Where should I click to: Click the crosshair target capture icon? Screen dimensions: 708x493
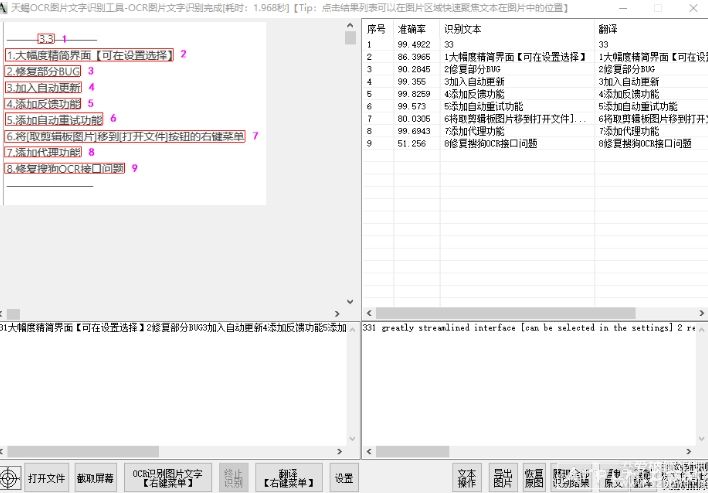coord(10,478)
